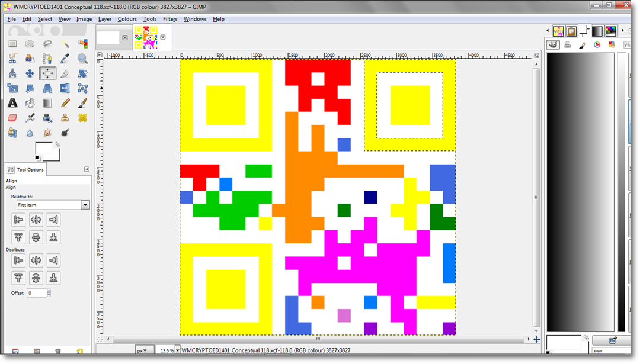Select the Blend gradient tool
This screenshot has width=640, height=364.
pos(47,103)
